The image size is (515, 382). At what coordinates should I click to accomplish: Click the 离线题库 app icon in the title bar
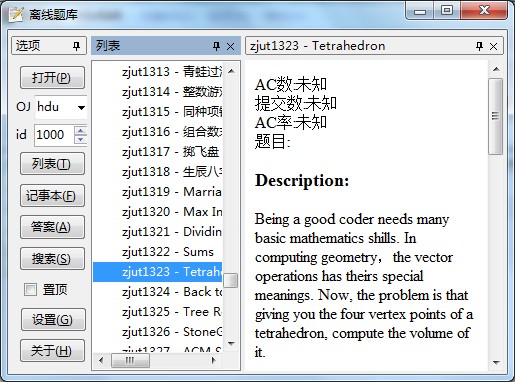16,14
